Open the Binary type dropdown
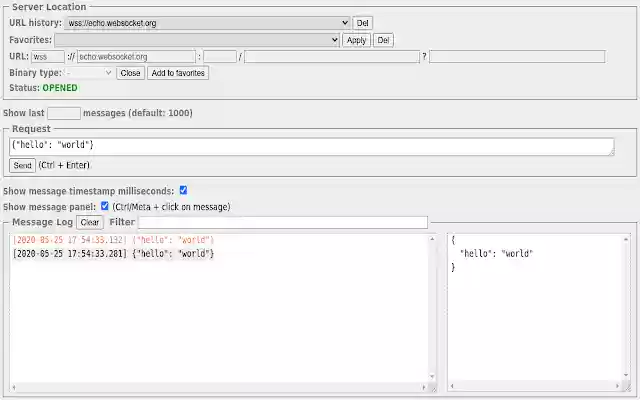The image size is (640, 400). (89, 73)
